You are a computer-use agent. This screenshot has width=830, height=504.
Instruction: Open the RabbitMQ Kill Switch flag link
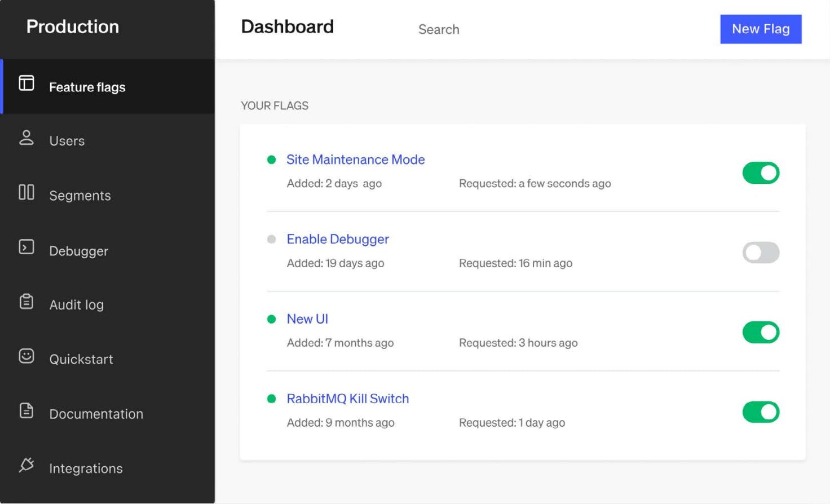click(x=347, y=399)
